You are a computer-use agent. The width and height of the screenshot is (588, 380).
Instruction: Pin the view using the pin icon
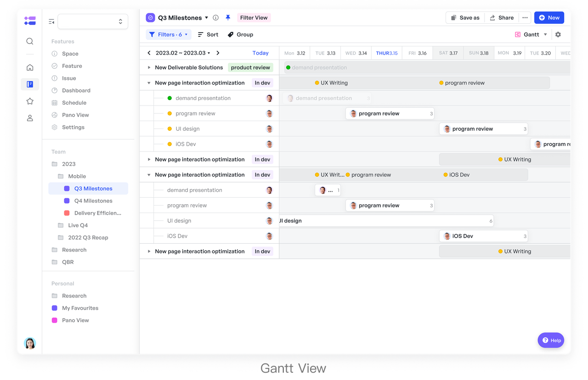(228, 17)
